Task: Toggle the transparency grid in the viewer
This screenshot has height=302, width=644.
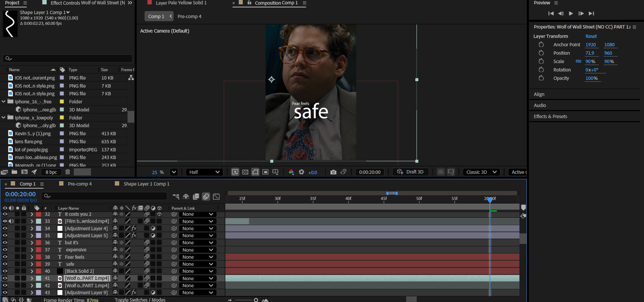Action: [245, 172]
